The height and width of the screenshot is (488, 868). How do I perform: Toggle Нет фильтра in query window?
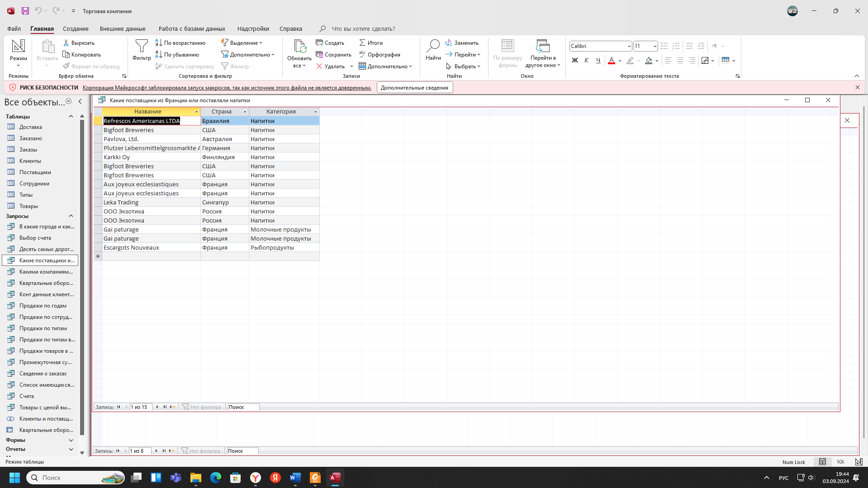(202, 407)
